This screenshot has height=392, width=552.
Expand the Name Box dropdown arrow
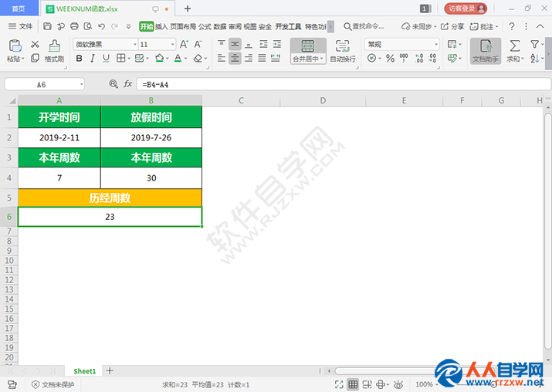(81, 84)
